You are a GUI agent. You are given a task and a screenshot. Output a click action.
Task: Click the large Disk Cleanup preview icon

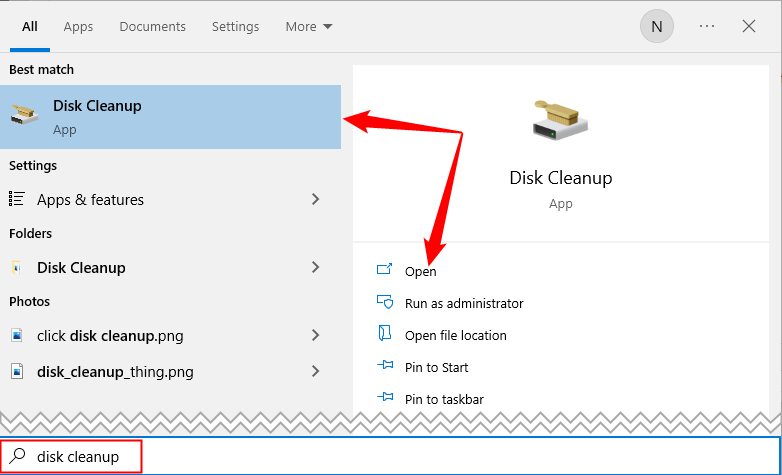click(560, 120)
